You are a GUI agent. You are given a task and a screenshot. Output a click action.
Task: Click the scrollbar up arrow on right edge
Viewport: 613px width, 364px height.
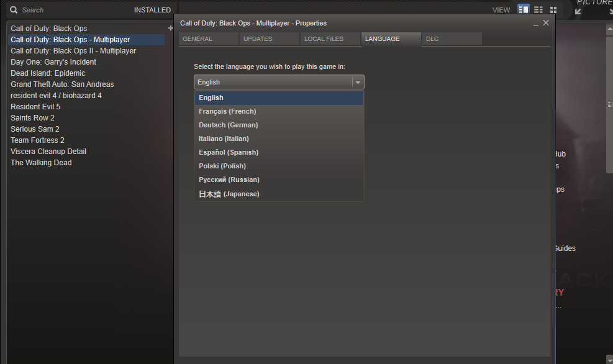coord(609,29)
